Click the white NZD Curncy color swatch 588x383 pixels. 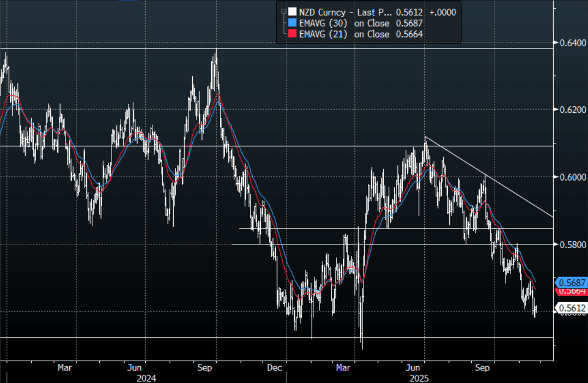pyautogui.click(x=293, y=11)
